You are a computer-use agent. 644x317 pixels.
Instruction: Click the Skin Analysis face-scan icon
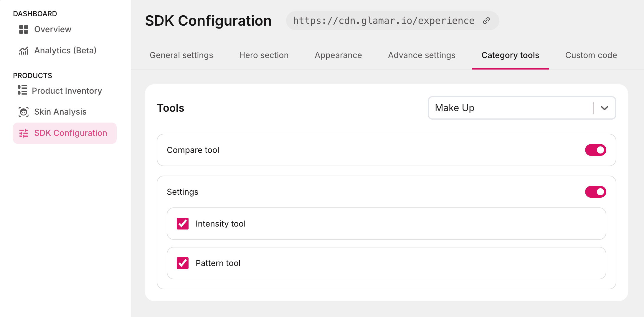click(x=24, y=112)
